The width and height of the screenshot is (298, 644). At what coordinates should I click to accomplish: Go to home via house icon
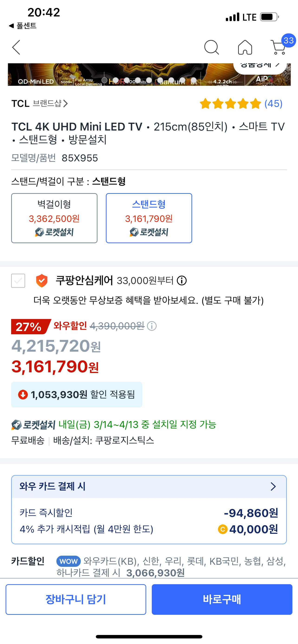(245, 47)
